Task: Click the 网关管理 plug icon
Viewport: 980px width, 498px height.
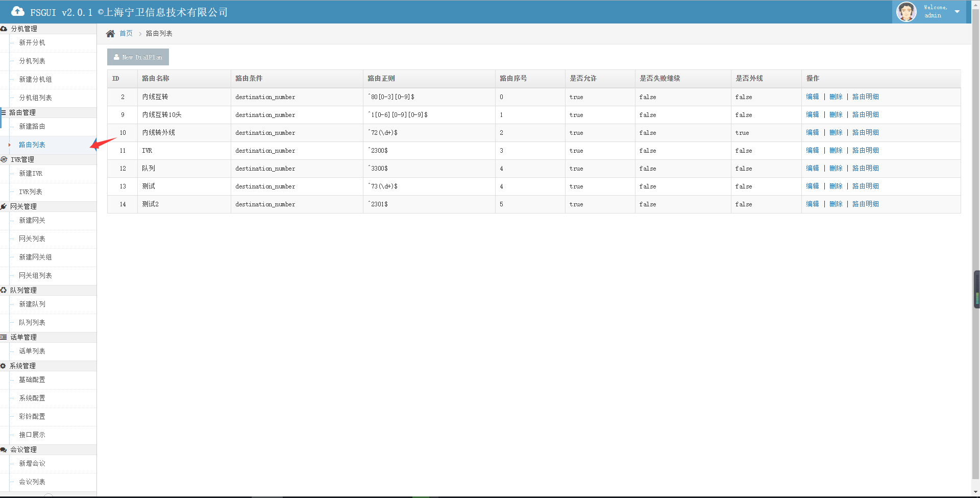Action: [x=4, y=207]
